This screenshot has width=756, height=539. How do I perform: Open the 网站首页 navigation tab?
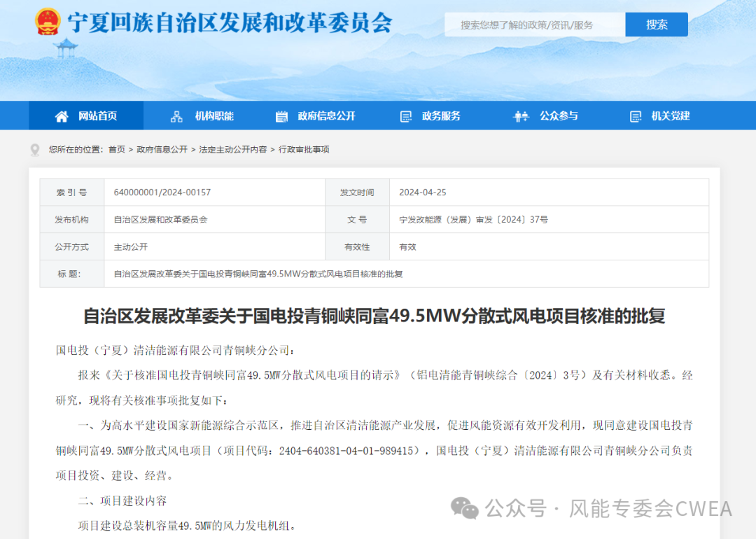(x=97, y=116)
